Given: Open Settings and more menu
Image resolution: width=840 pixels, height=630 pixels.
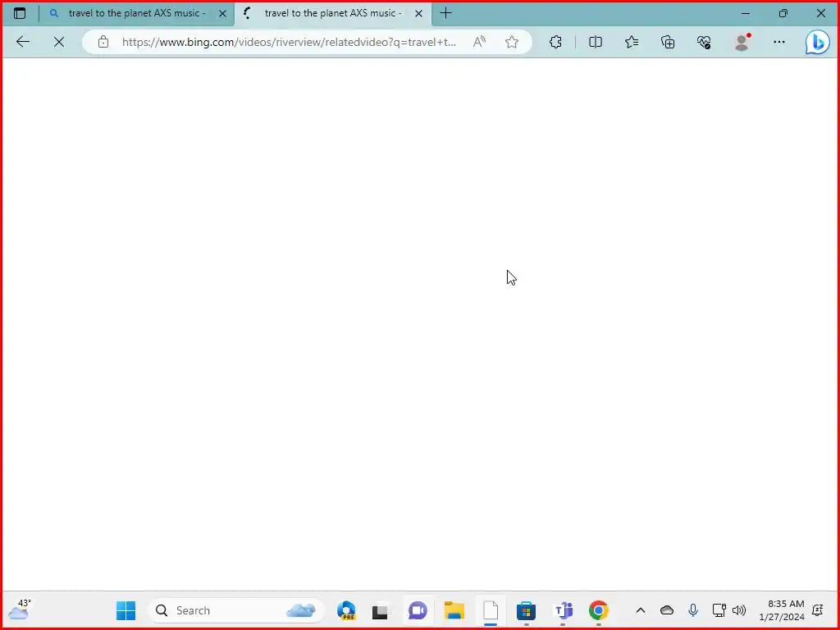Looking at the screenshot, I should click(x=779, y=42).
